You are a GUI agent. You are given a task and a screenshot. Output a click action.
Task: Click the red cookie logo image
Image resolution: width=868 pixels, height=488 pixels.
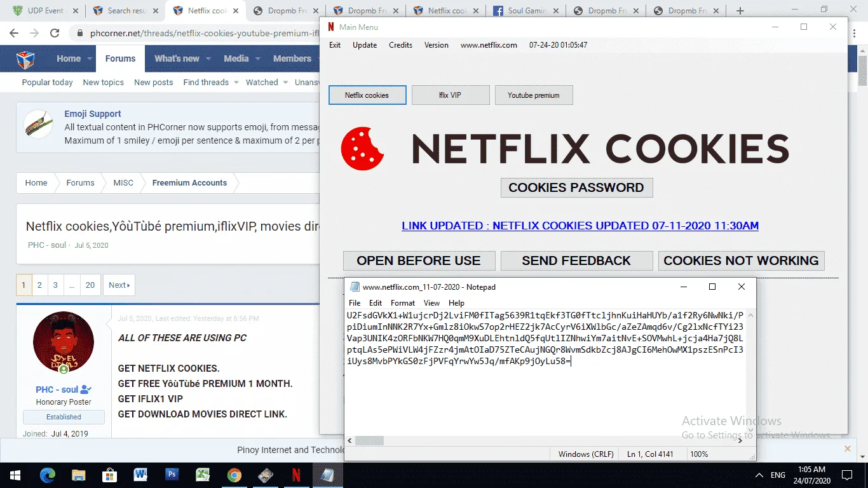coord(362,149)
